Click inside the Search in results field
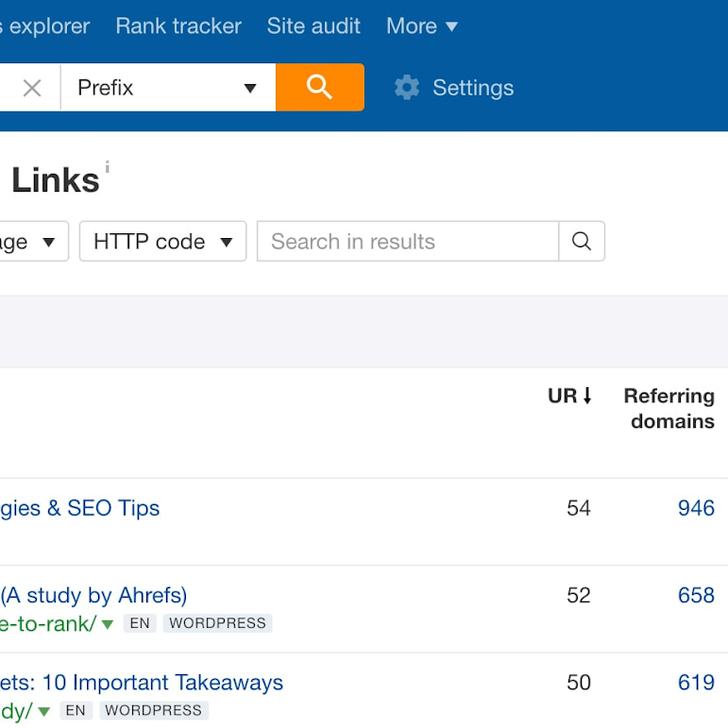The width and height of the screenshot is (728, 728). tap(408, 241)
